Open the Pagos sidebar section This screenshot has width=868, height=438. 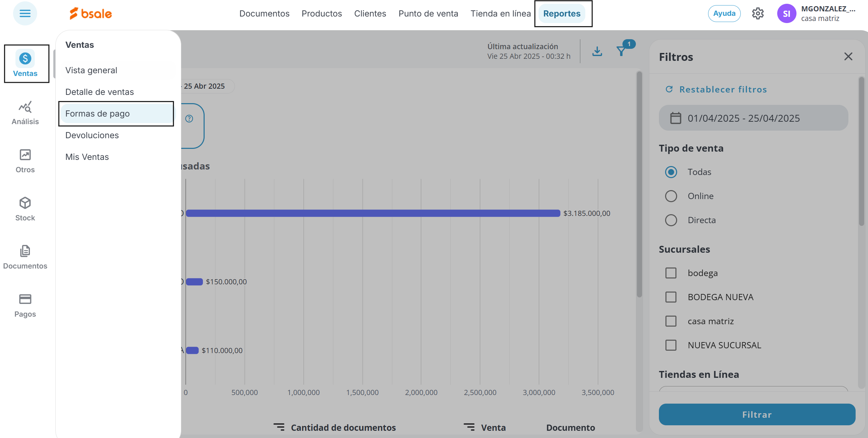point(25,306)
